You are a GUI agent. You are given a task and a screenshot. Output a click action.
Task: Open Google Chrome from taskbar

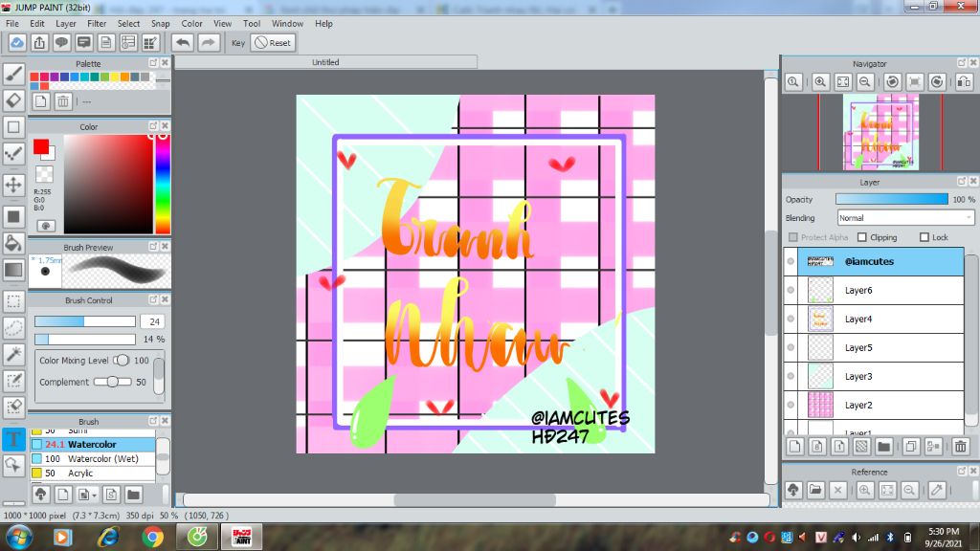[x=152, y=538]
